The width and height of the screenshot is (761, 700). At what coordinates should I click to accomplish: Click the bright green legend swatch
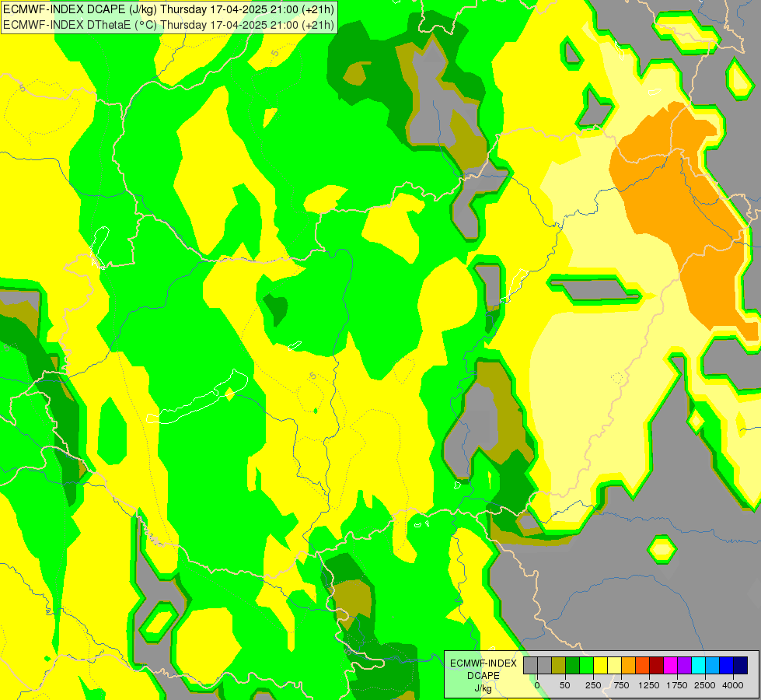pyautogui.click(x=587, y=665)
